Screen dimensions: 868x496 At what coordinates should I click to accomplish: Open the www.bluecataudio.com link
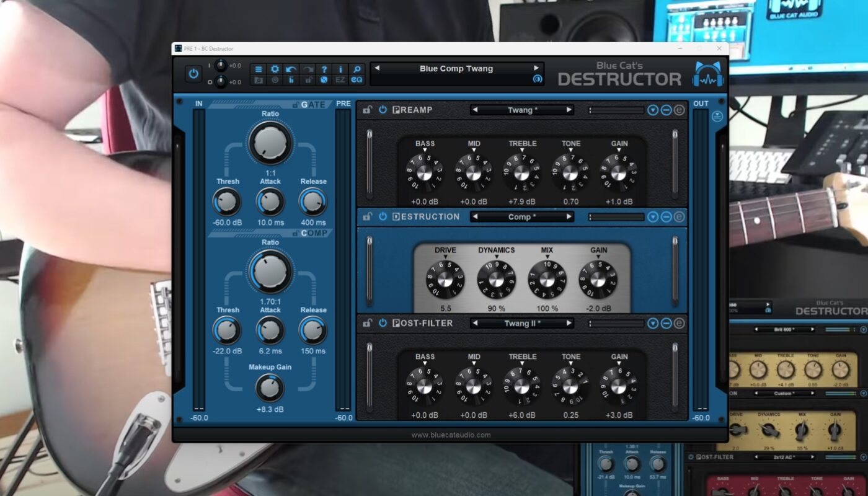tap(451, 435)
